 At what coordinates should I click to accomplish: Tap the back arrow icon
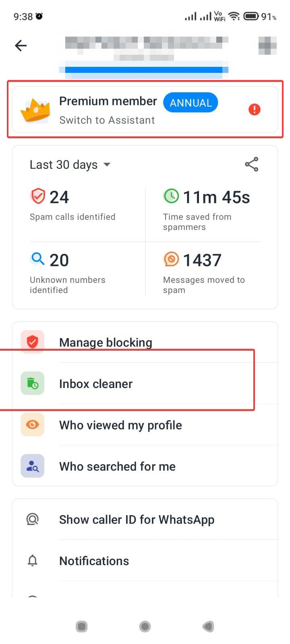(21, 46)
